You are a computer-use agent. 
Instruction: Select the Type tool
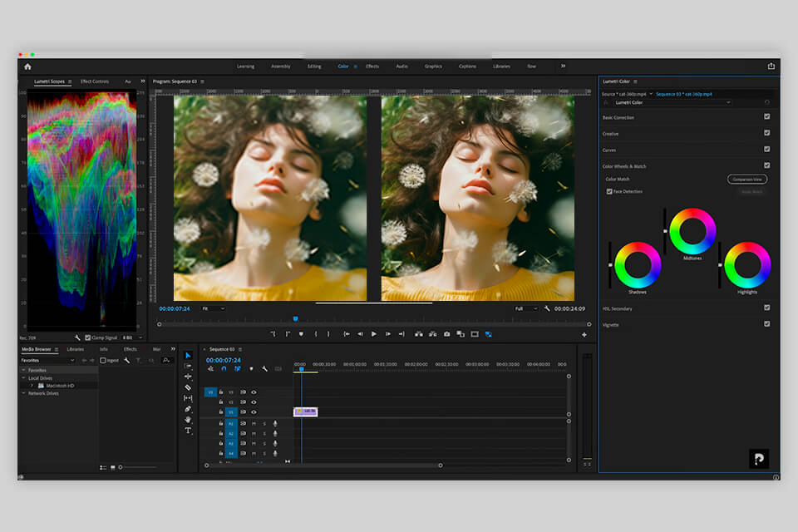tap(188, 431)
